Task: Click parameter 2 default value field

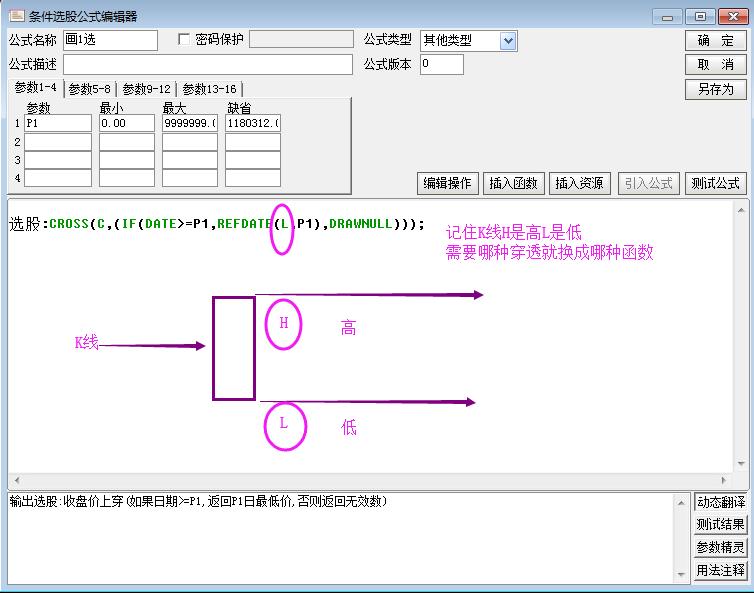Action: point(253,142)
